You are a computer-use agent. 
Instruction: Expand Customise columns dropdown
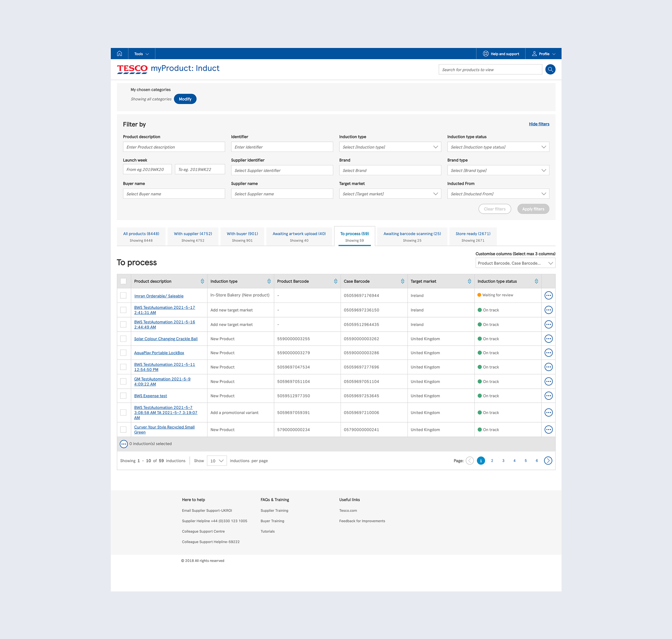coord(515,263)
